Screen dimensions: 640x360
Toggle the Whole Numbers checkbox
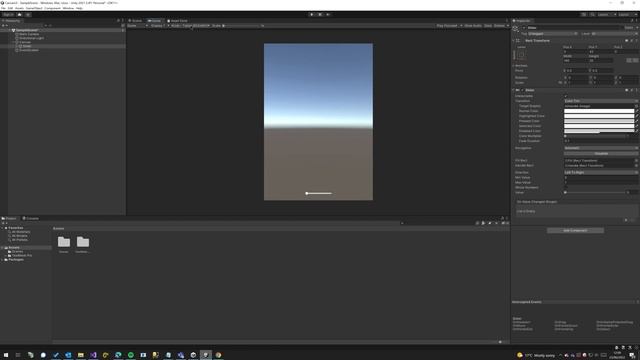point(566,187)
